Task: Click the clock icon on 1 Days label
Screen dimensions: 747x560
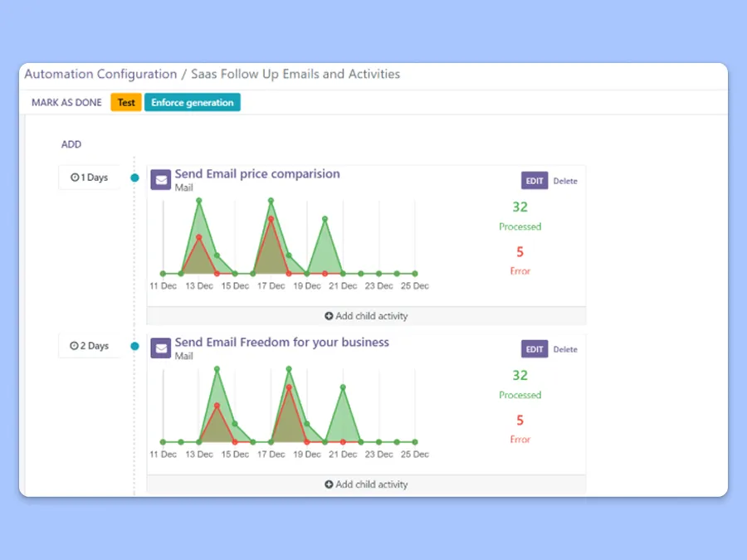Action: click(75, 178)
